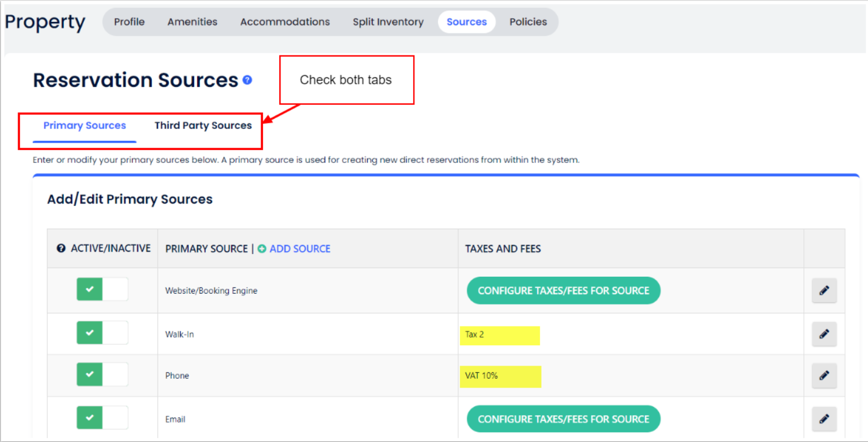Edit the Website/Booking Engine source with pencil icon
Screen dimensions: 868x442
[x=824, y=290]
